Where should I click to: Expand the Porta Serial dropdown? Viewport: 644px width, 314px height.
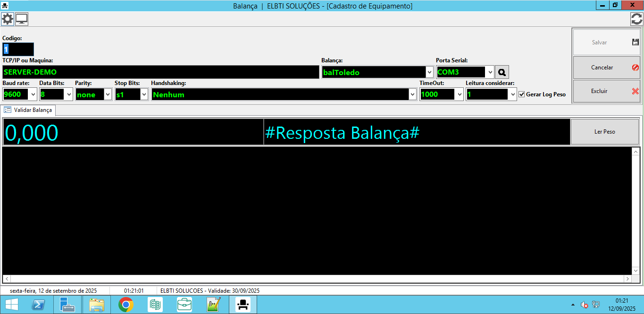click(x=490, y=72)
